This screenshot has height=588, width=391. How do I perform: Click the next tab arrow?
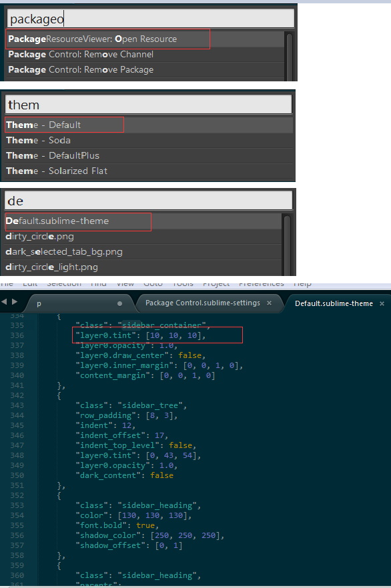(15, 301)
